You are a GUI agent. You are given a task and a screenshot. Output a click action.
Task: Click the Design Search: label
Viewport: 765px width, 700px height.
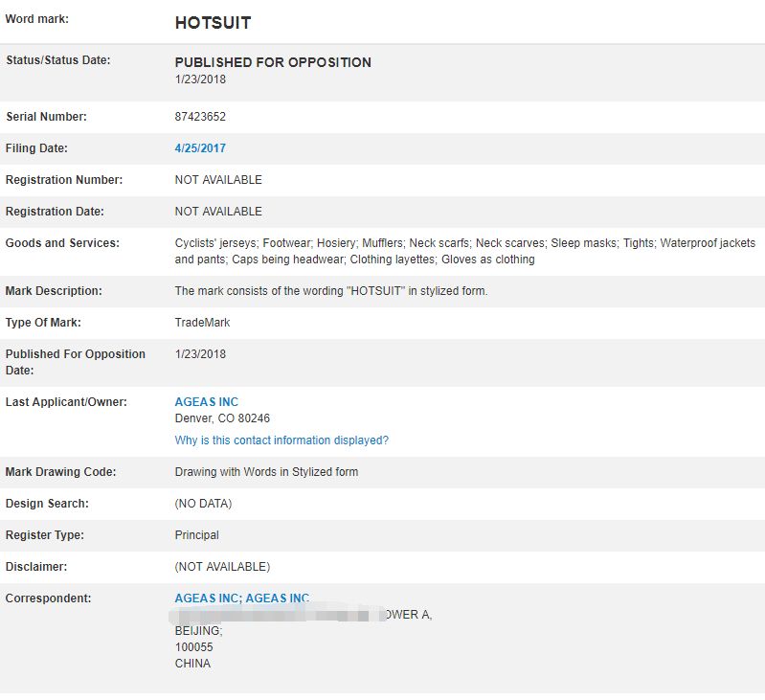[47, 504]
